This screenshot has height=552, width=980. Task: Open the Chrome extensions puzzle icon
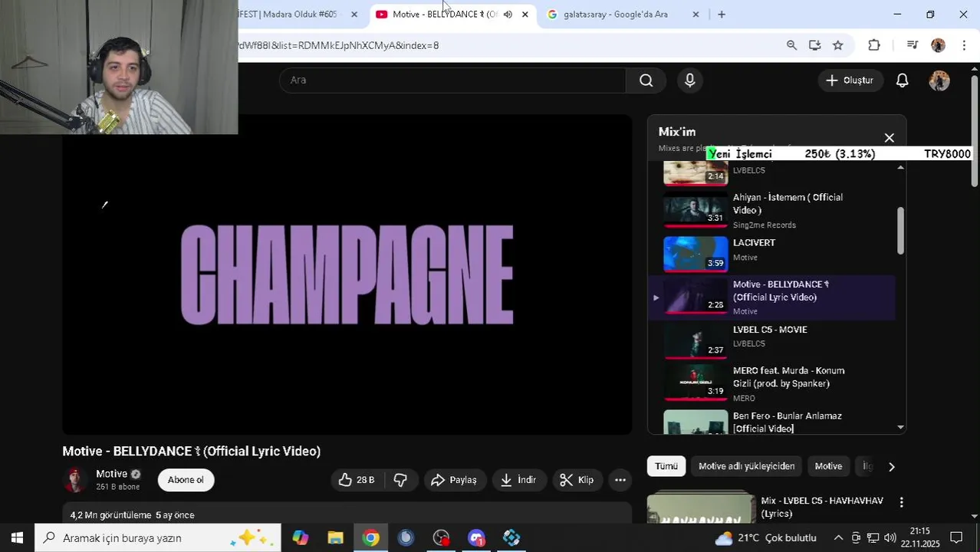[x=873, y=45]
